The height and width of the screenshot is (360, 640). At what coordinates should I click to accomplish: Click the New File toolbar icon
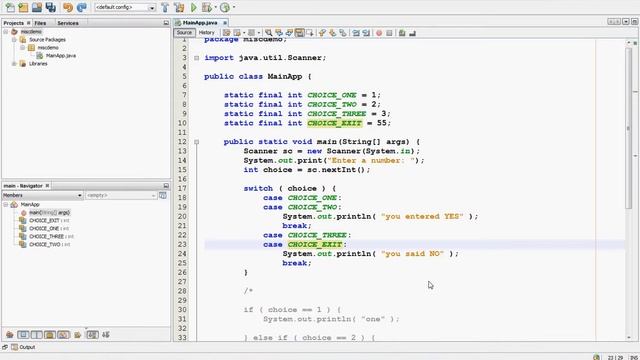click(9, 7)
